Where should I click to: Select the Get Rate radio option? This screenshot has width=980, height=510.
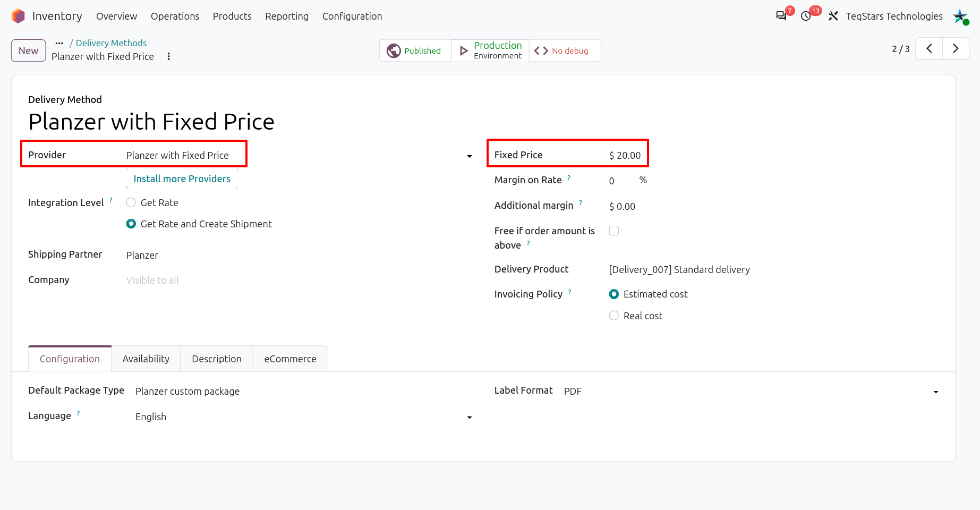click(x=131, y=202)
